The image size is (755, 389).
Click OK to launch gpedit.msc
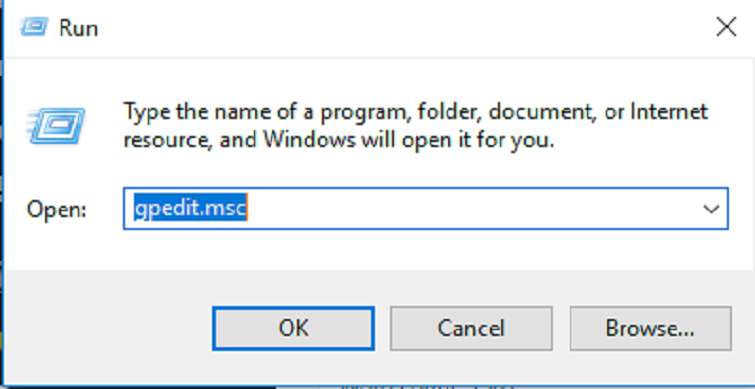(x=293, y=328)
